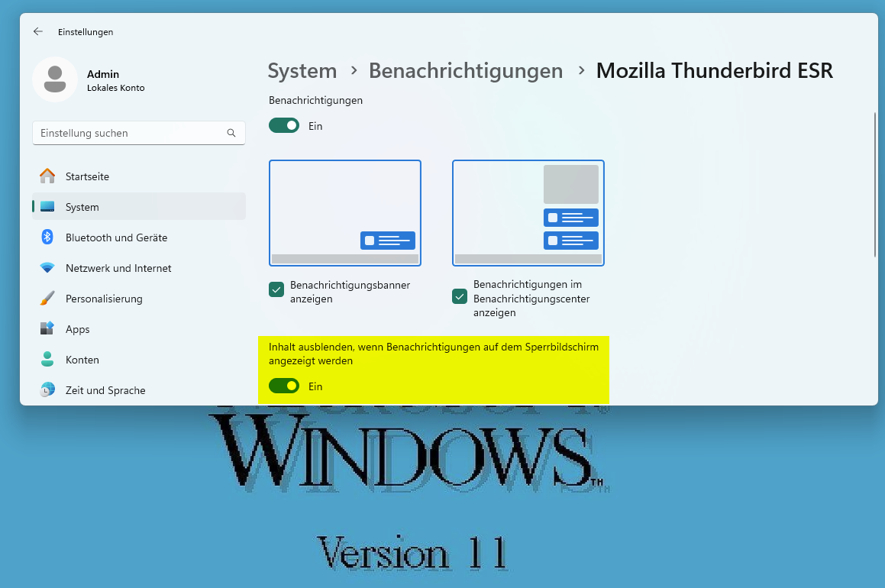The height and width of the screenshot is (588, 885).
Task: Click the Personalisierung brush icon
Action: point(47,298)
